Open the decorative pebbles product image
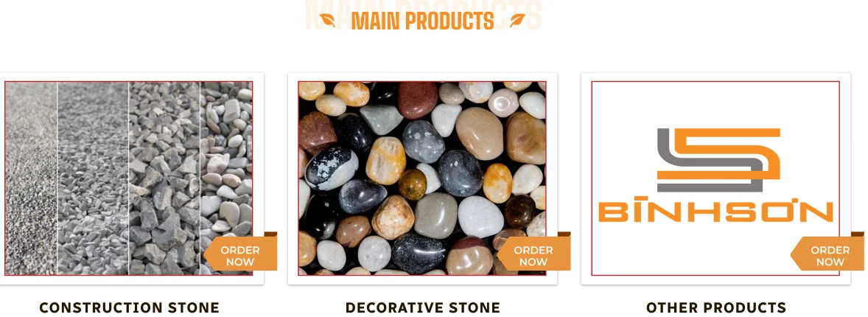The height and width of the screenshot is (317, 868). coord(422,178)
